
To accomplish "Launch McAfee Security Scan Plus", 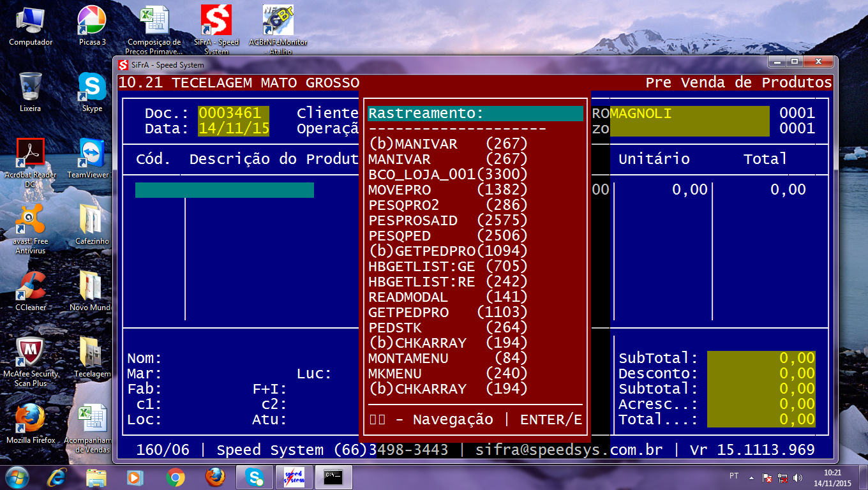I will click(x=31, y=362).
